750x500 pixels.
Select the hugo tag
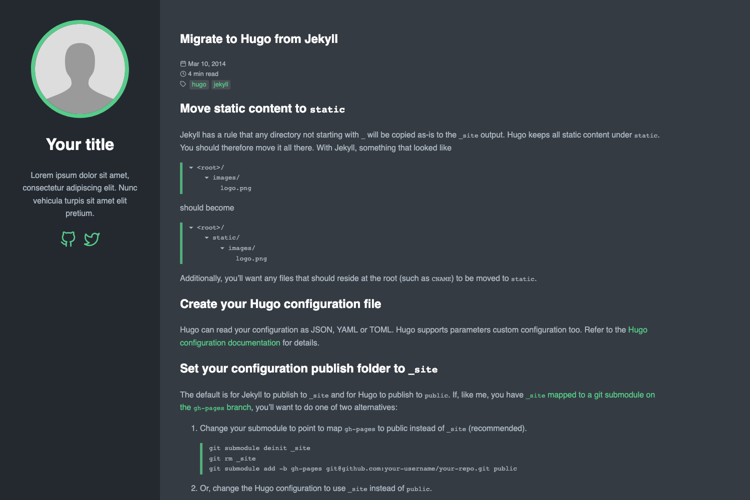199,85
